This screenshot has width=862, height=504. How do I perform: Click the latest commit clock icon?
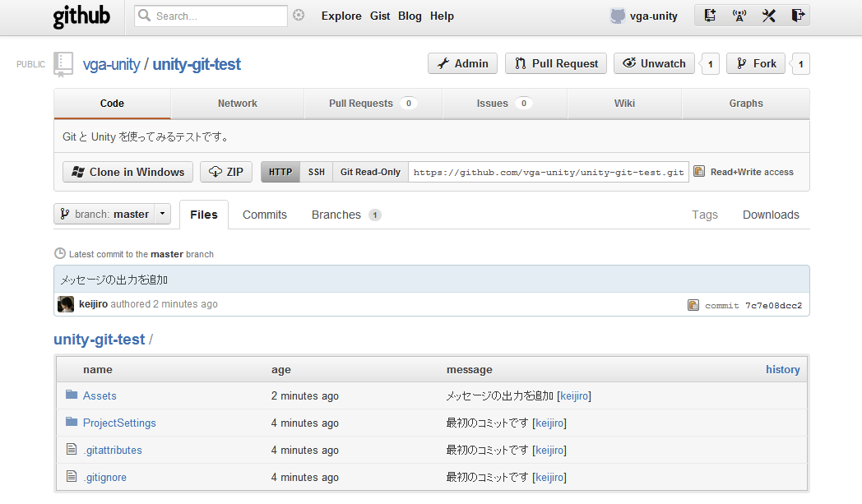60,253
